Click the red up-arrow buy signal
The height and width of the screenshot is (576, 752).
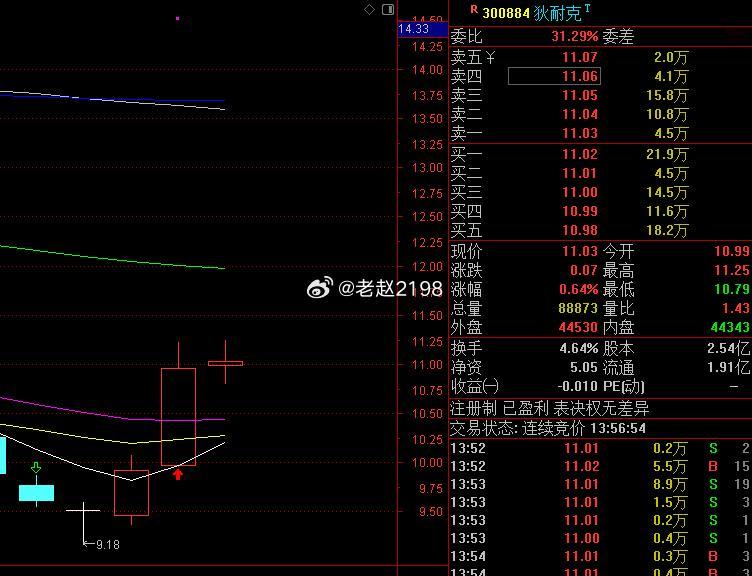[178, 474]
